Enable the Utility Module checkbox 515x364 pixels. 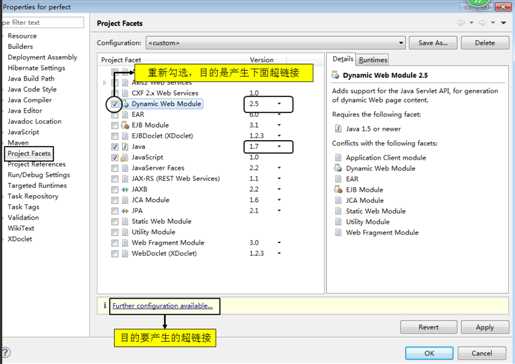click(115, 232)
